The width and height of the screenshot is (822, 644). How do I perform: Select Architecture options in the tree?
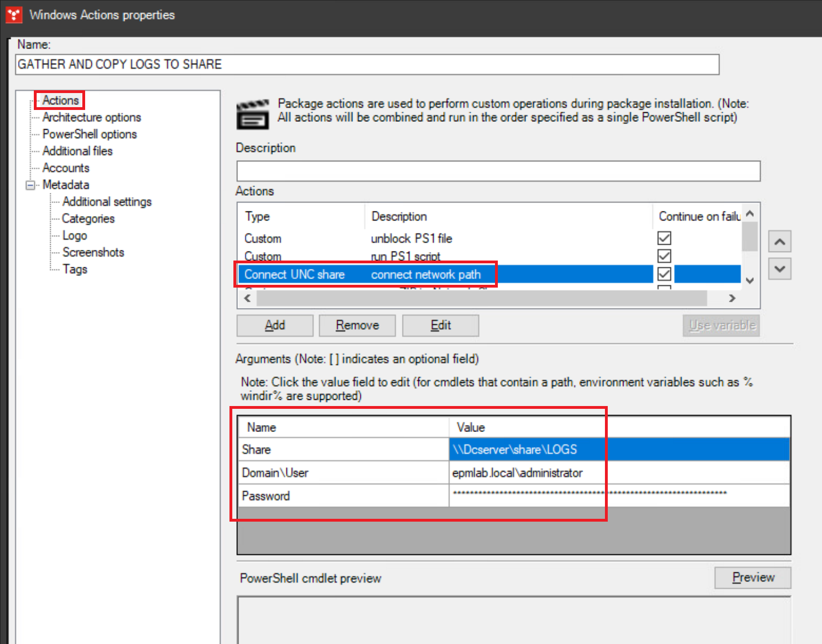(x=91, y=117)
